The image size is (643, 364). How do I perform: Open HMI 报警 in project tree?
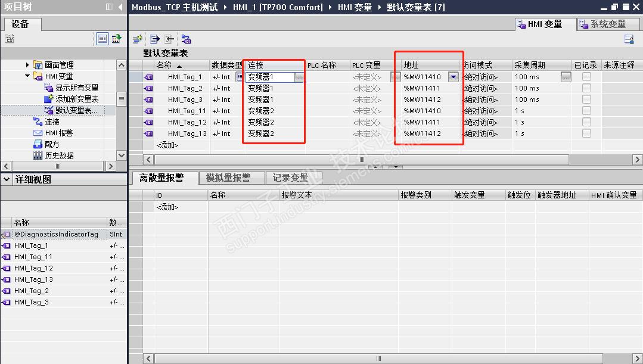(x=58, y=133)
